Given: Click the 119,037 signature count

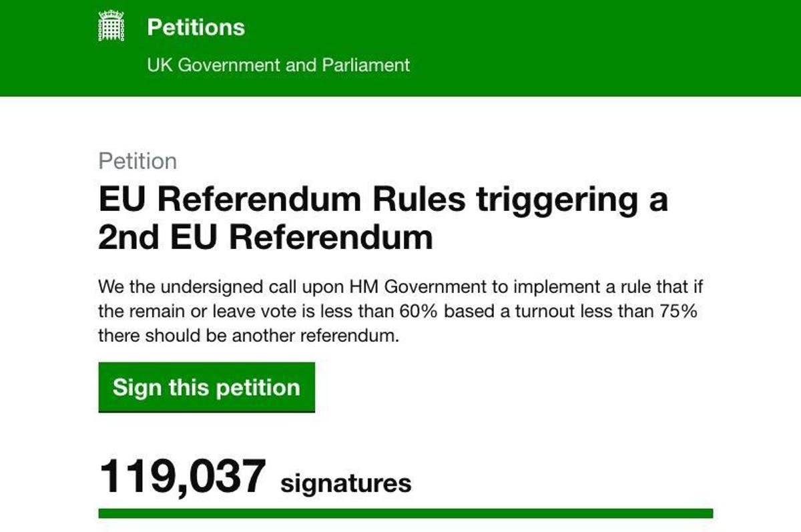Looking at the screenshot, I should (x=182, y=477).
